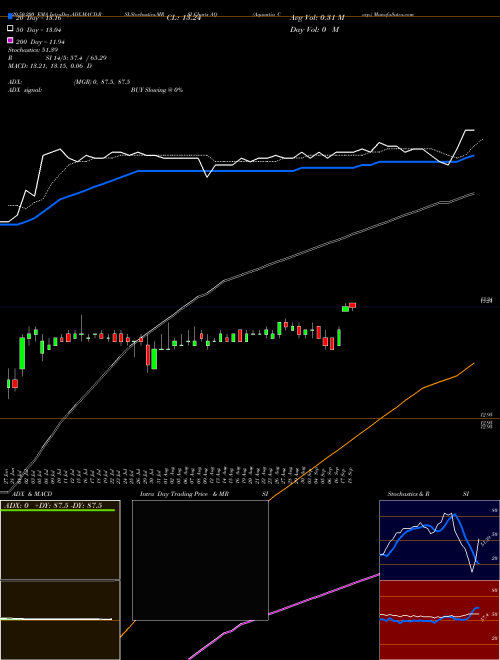Click the 13.24 price label on the right axis
The height and width of the screenshot is (660, 500).
pos(487,301)
